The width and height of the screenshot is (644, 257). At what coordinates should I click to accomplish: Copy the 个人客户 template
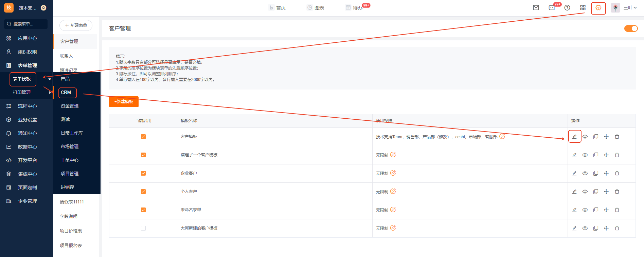tap(596, 192)
